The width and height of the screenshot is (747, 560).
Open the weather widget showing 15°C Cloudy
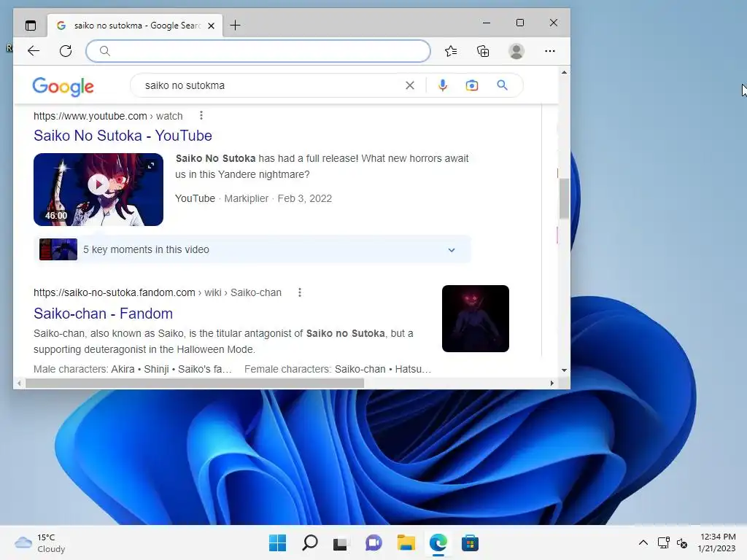(40, 542)
